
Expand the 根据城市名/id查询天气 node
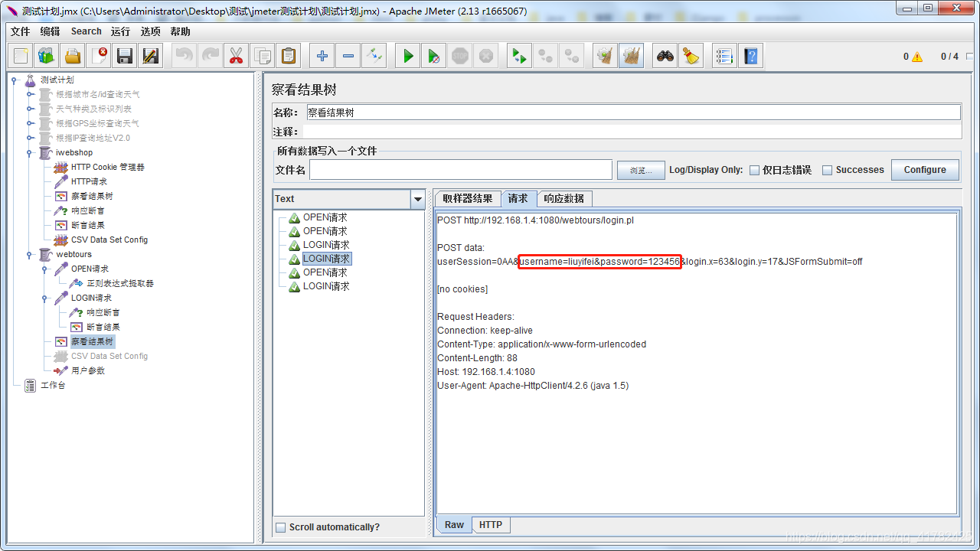coord(31,94)
